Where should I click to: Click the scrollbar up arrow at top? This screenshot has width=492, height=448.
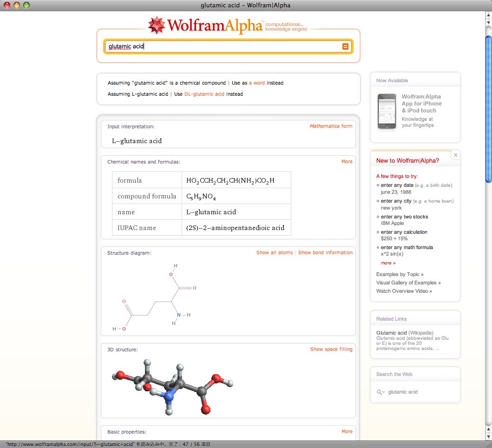click(489, 14)
